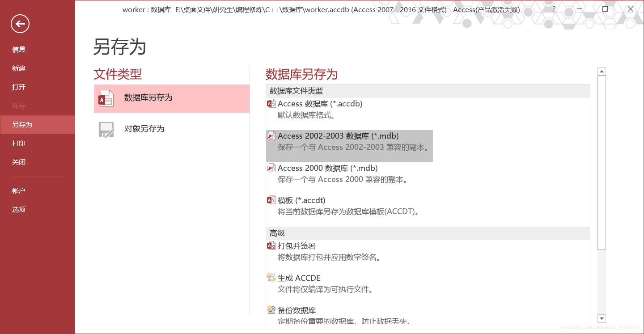Click description 保存一个与 Access 2000 兼容的副本。

(343, 179)
